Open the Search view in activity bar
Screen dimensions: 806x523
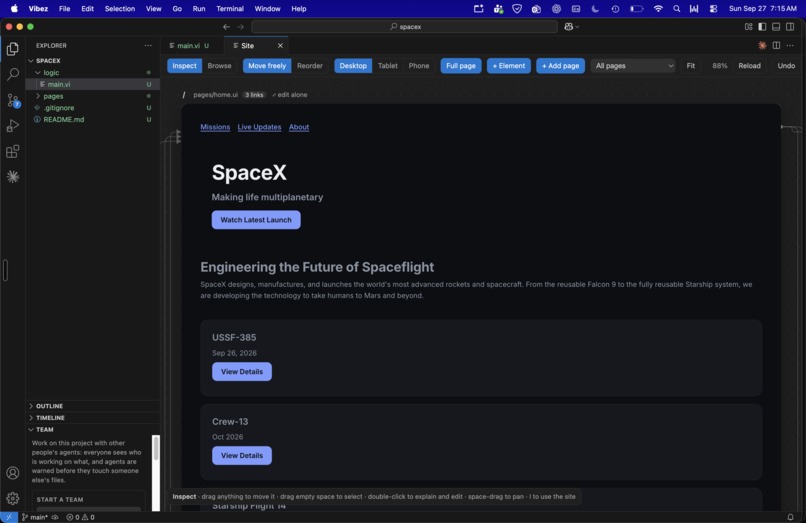[x=13, y=74]
